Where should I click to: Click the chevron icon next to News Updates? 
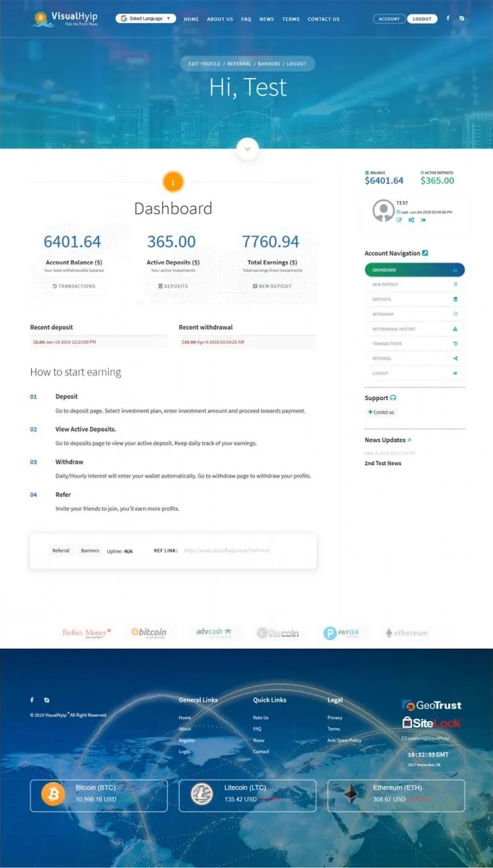pyautogui.click(x=409, y=440)
